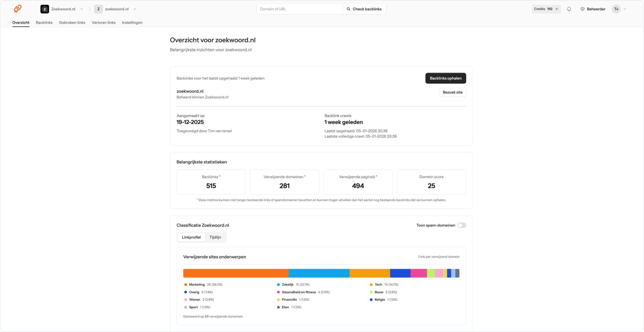This screenshot has width=644, height=332.
Task: Click the Z project icon in the breadcrumb
Action: pyautogui.click(x=98, y=9)
